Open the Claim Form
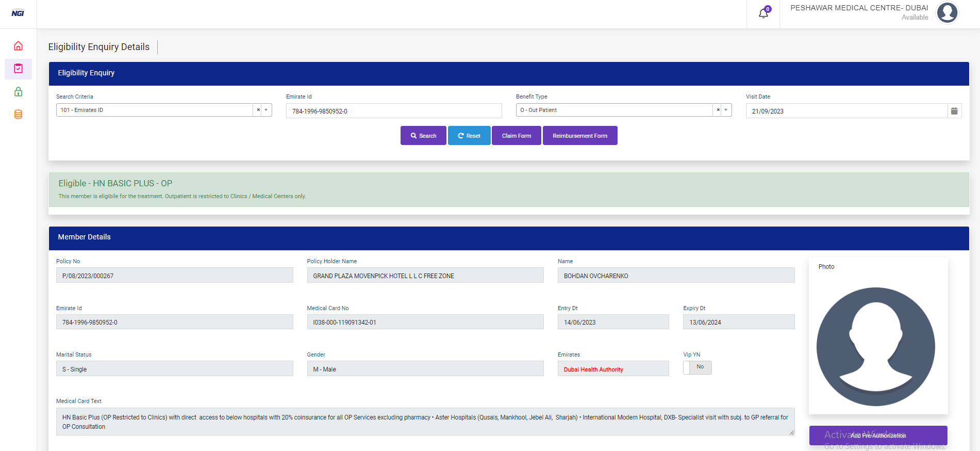The image size is (980, 451). 516,136
